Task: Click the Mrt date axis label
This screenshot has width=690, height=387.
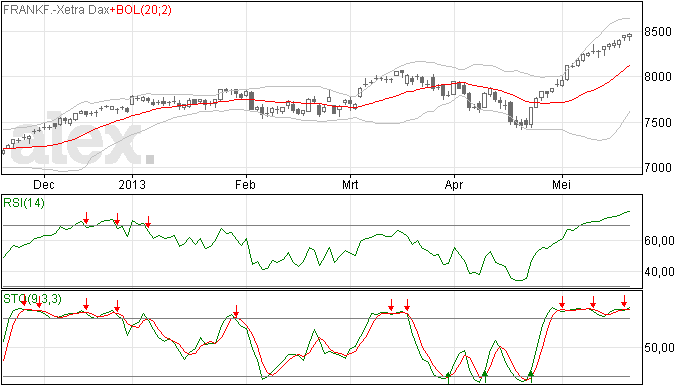Action: pyautogui.click(x=350, y=184)
